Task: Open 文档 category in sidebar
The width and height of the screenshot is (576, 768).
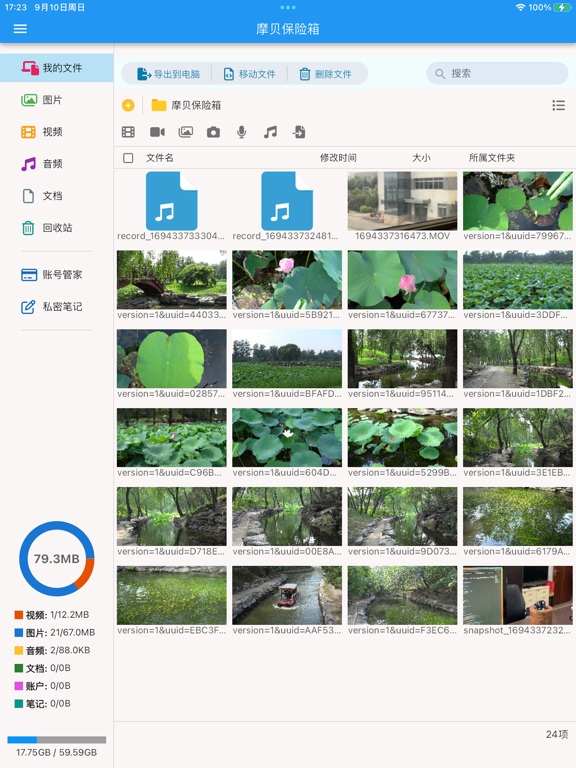Action: 57,196
